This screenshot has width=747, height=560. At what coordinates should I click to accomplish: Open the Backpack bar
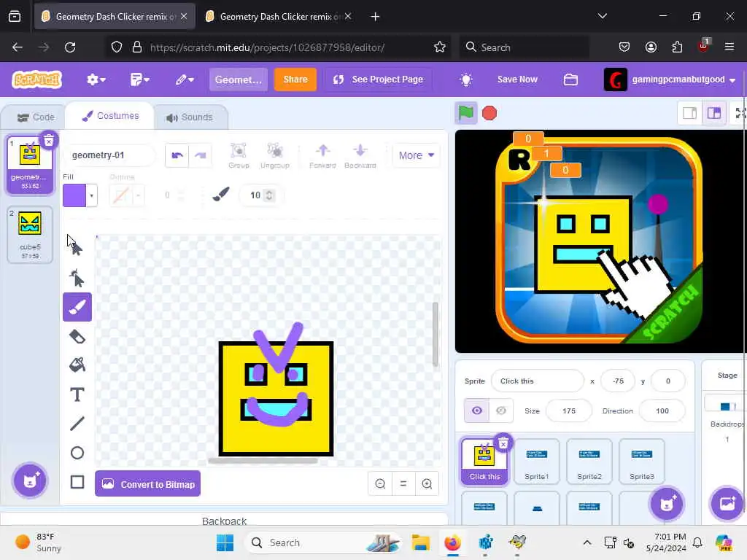click(224, 520)
